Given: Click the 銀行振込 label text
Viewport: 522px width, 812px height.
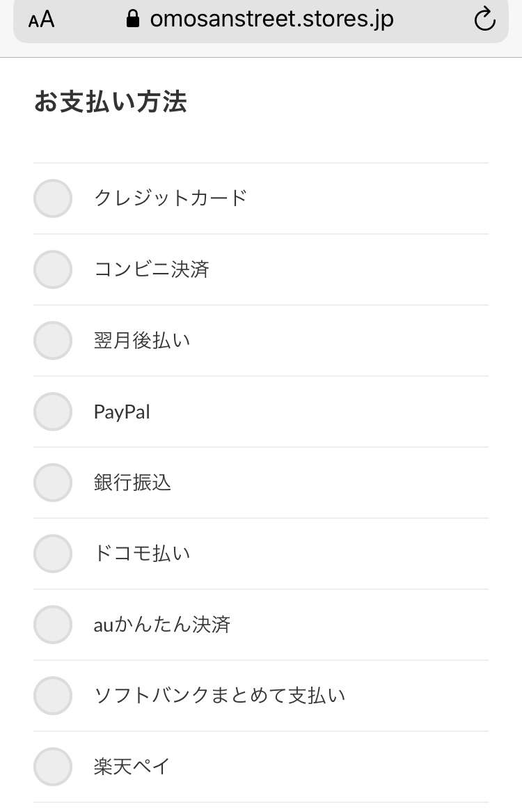Looking at the screenshot, I should (x=132, y=483).
